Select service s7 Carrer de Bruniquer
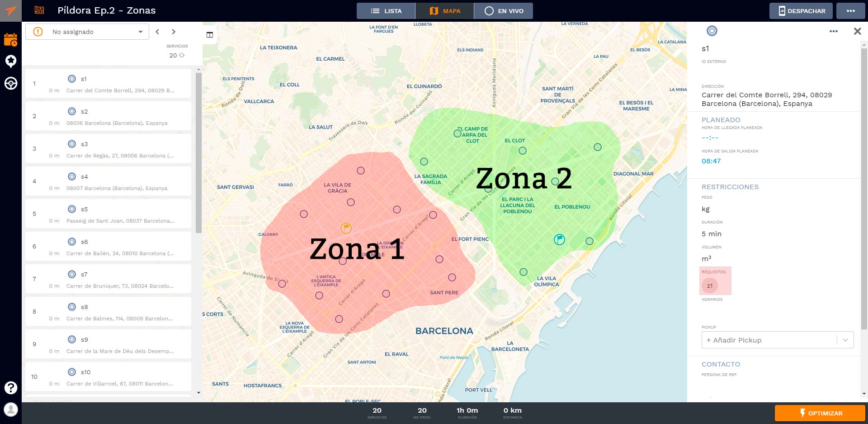 108,279
